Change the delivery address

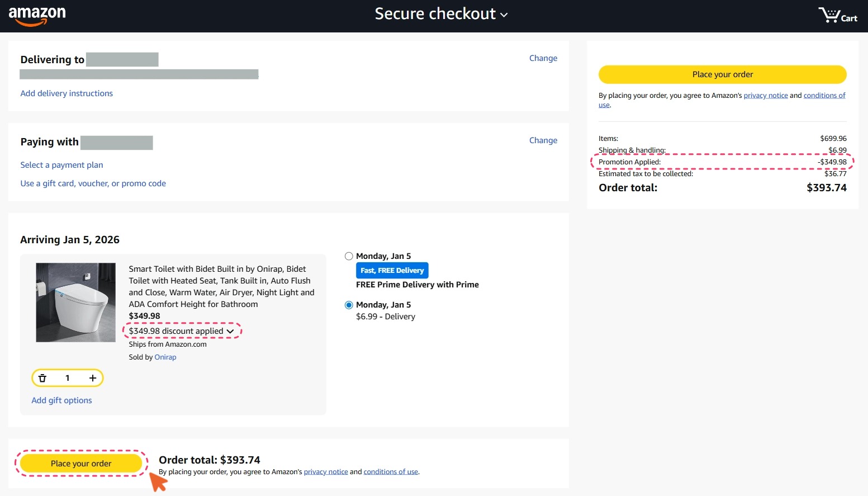[543, 58]
